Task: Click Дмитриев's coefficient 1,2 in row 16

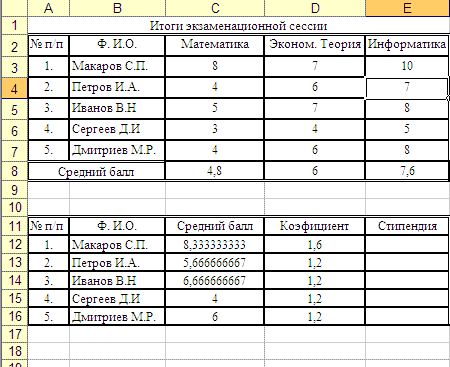Action: pyautogui.click(x=315, y=316)
